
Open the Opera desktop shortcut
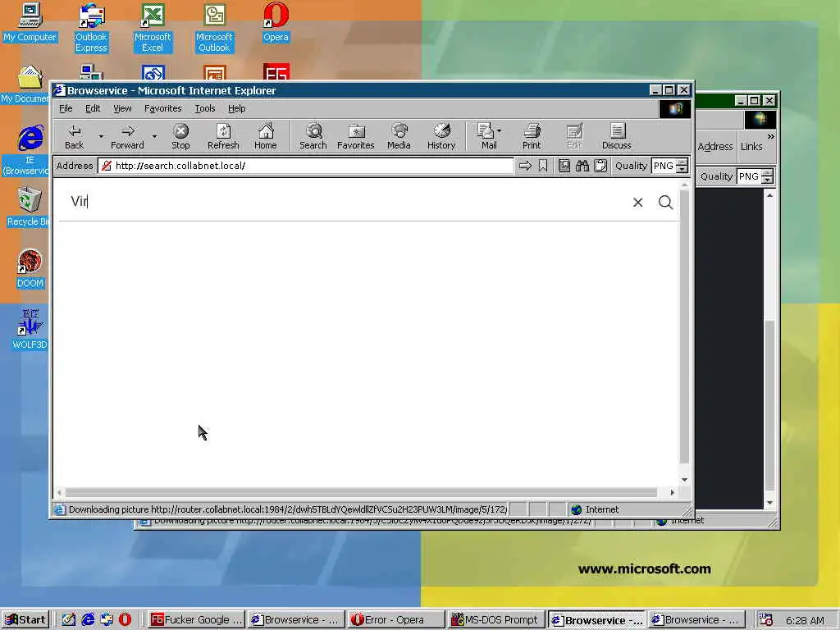point(276,22)
